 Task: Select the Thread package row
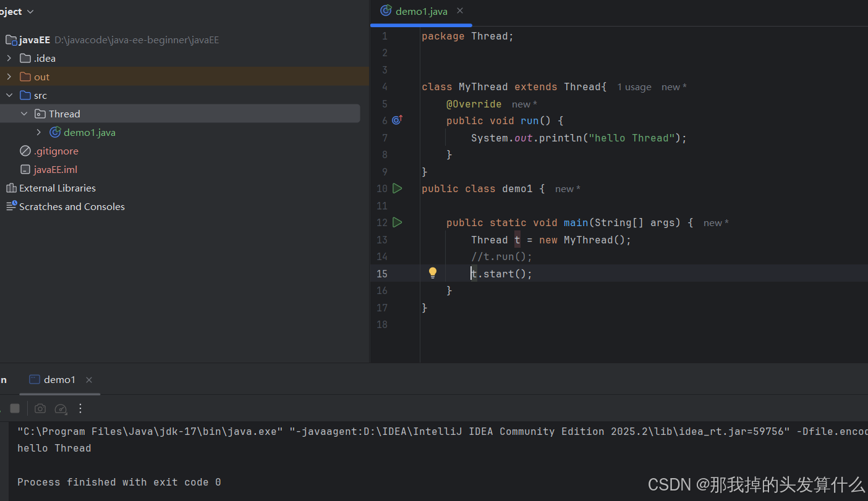[x=179, y=114]
